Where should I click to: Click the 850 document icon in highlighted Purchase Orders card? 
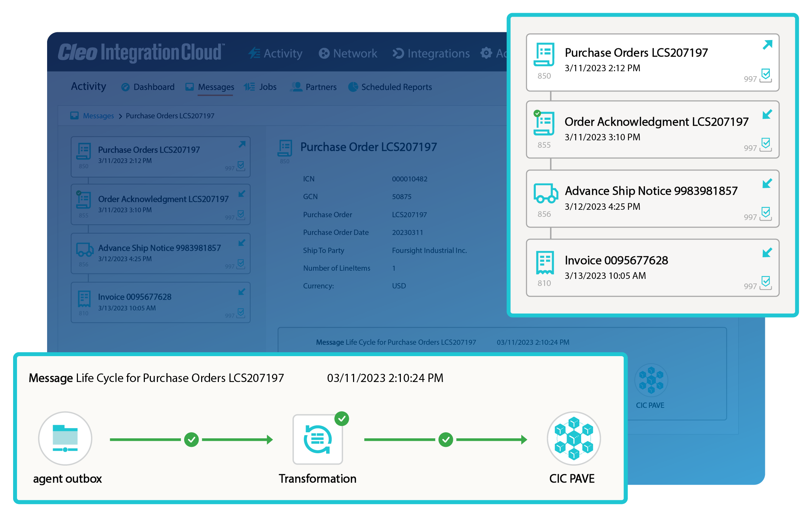tap(544, 55)
